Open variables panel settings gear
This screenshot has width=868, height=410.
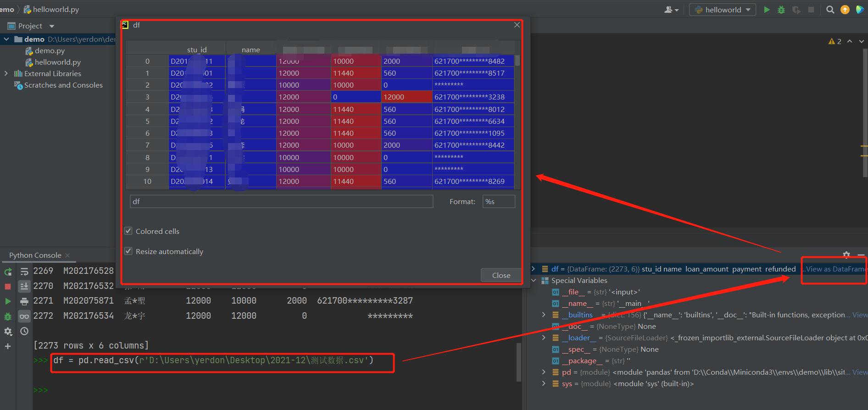point(846,255)
